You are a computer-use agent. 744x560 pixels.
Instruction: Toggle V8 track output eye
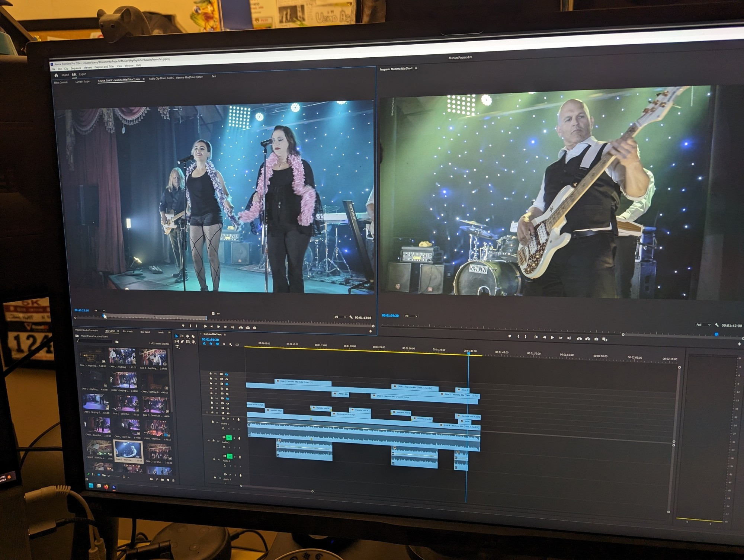coord(227,379)
